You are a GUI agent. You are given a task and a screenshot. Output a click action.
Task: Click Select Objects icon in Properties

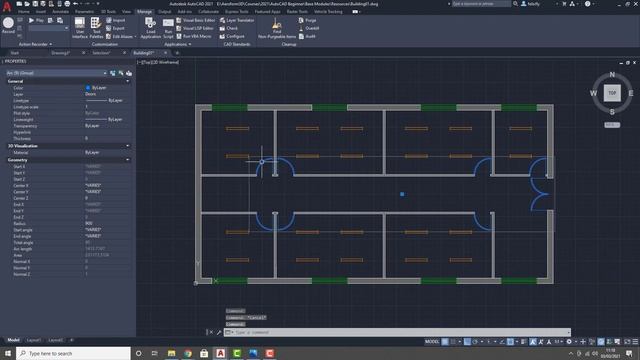click(x=121, y=73)
